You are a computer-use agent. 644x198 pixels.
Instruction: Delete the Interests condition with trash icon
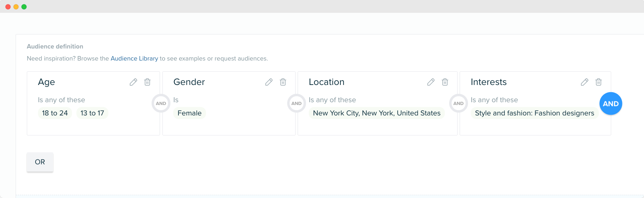598,82
